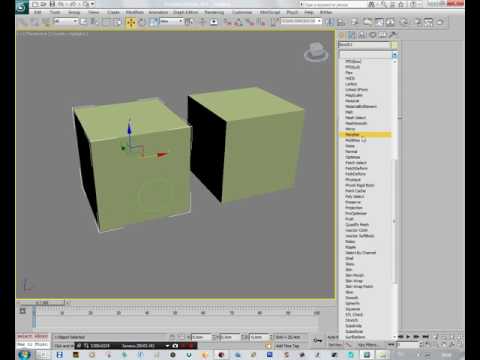The image size is (480, 360).
Task: Toggle Absolute/Offset transform type-in mode
Action: [181, 337]
